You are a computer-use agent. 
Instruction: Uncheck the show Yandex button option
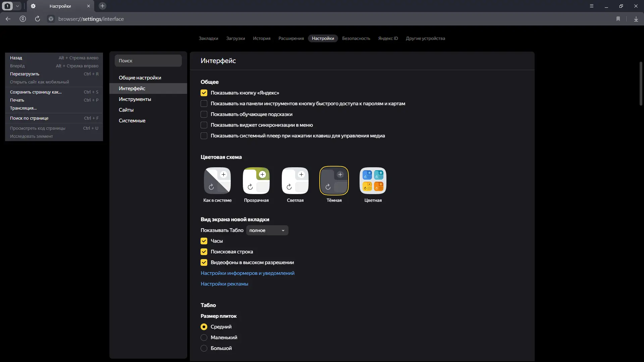(204, 93)
